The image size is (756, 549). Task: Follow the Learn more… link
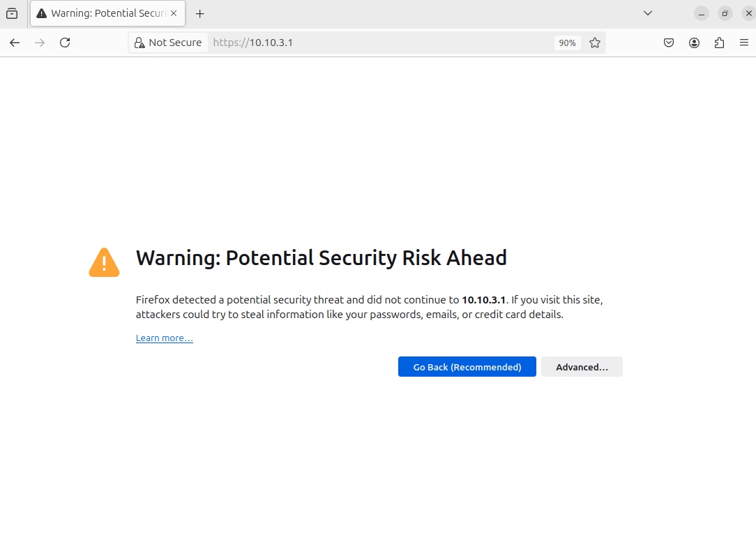pyautogui.click(x=165, y=338)
